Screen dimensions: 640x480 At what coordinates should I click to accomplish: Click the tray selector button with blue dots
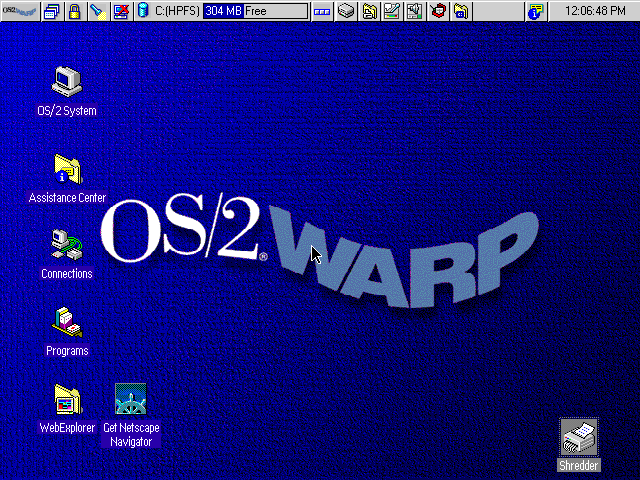(321, 12)
